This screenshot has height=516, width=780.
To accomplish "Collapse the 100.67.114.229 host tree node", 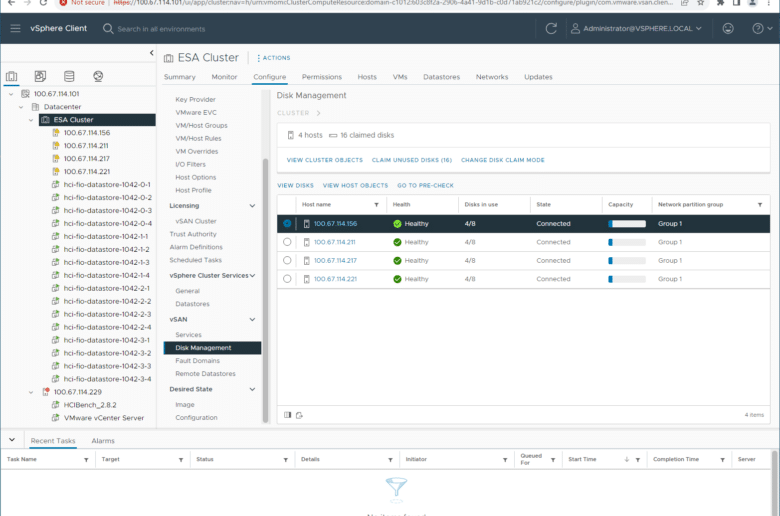I will coord(31,392).
